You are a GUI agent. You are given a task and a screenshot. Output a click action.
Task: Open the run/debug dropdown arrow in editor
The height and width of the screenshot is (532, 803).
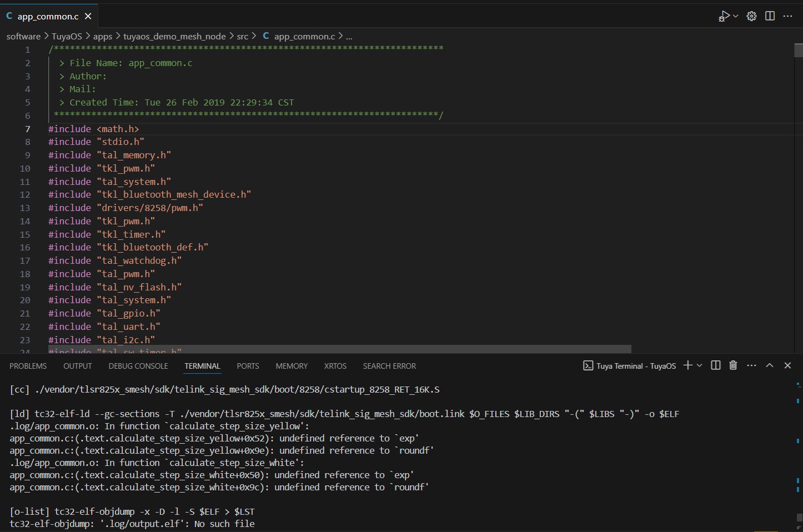[x=736, y=16]
